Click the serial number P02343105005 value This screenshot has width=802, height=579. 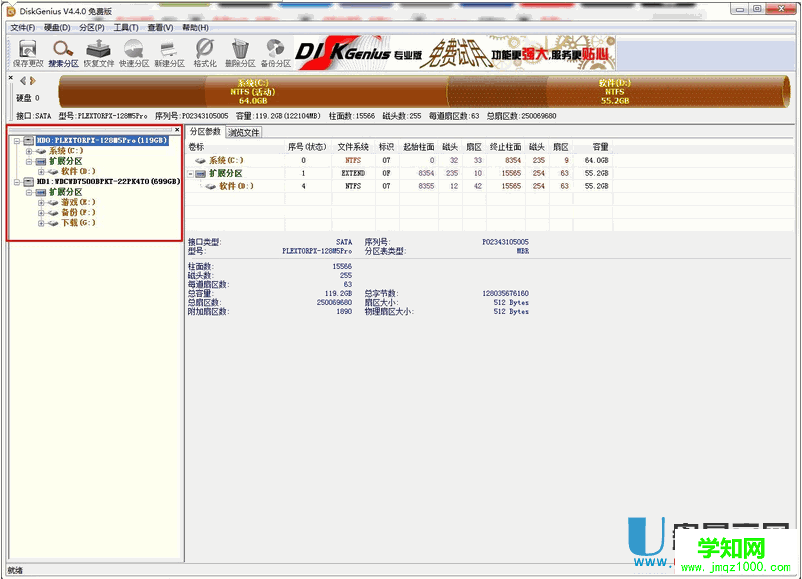pyautogui.click(x=505, y=241)
